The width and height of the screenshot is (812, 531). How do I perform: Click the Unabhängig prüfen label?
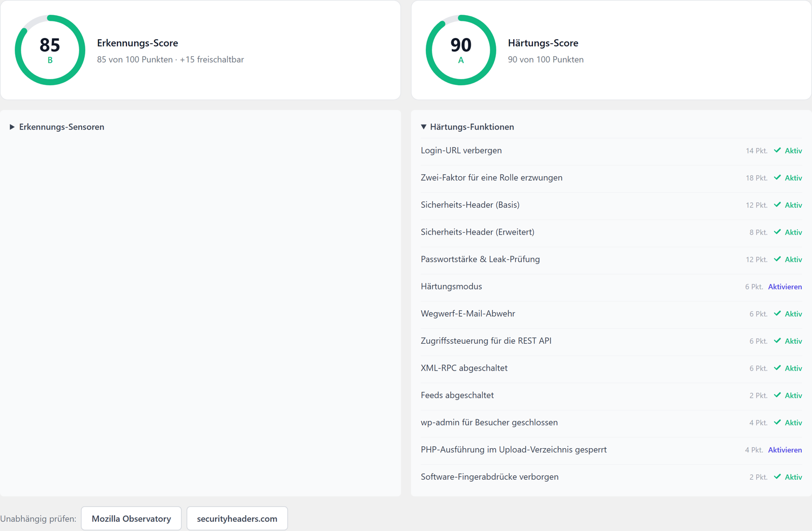click(x=38, y=519)
